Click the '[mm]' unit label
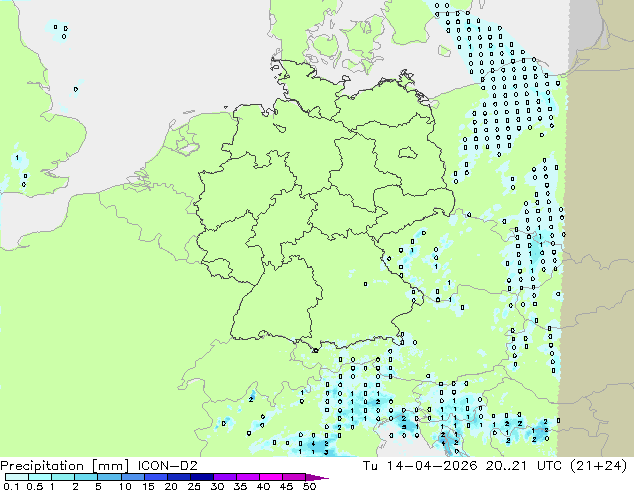The height and width of the screenshot is (490, 634). coord(110,466)
